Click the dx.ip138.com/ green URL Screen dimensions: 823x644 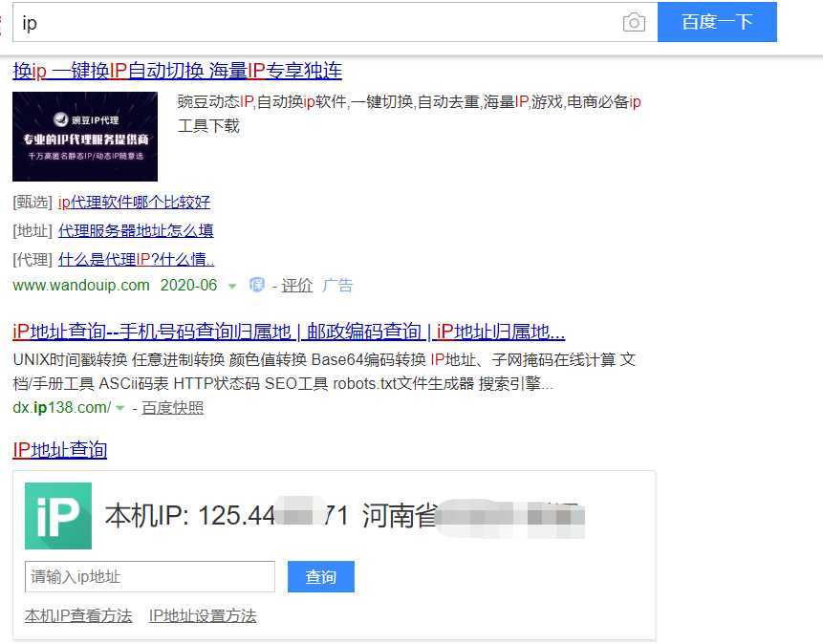tap(61, 407)
